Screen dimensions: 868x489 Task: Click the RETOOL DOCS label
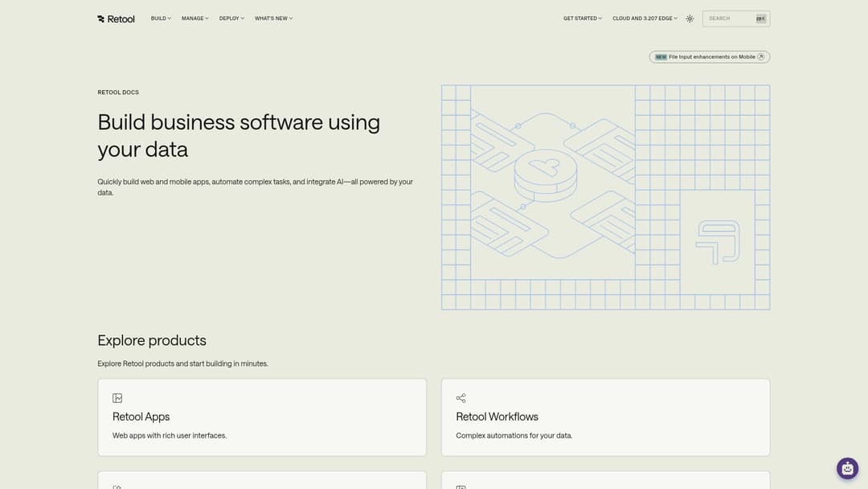(x=118, y=92)
